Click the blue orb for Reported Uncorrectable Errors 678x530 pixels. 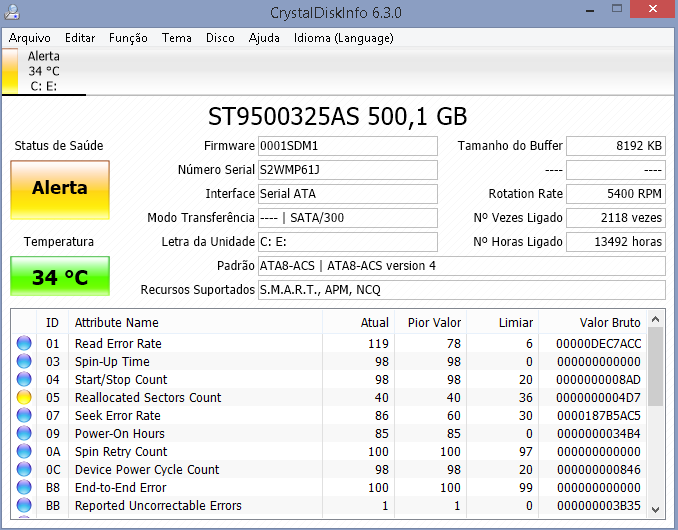click(x=24, y=505)
